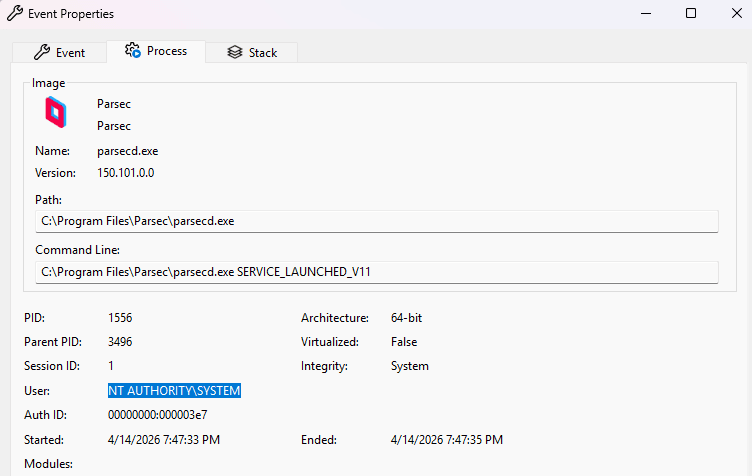752x476 pixels.
Task: Click the Path input field
Action: click(x=376, y=221)
